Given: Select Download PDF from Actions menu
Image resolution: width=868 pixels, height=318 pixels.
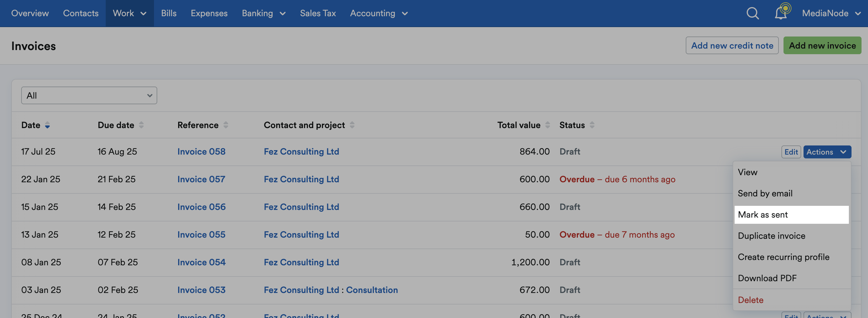Looking at the screenshot, I should click(767, 278).
